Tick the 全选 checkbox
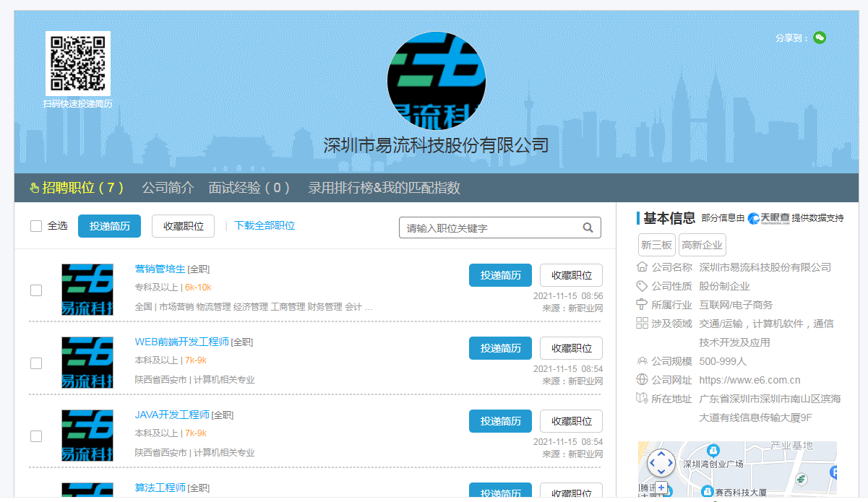Image resolution: width=868 pixels, height=502 pixels. [36, 226]
